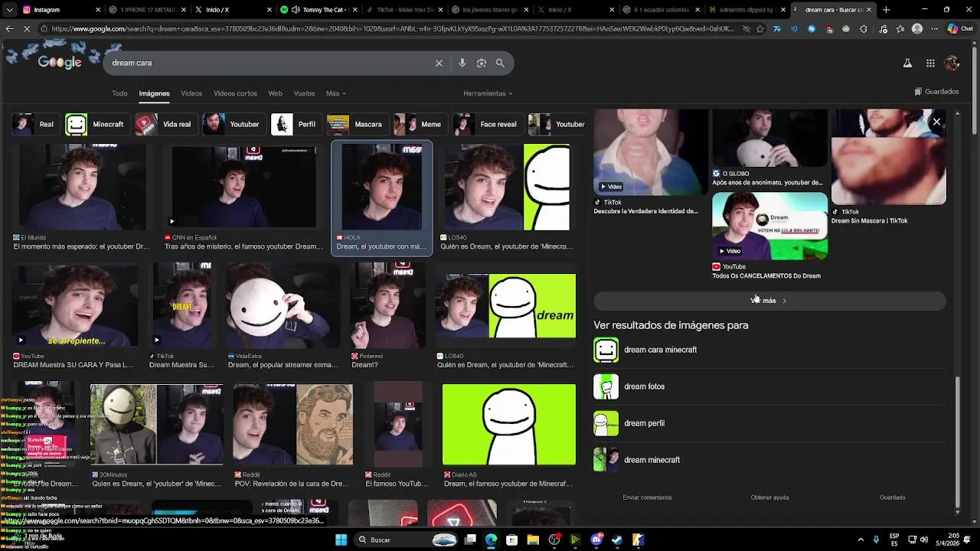The width and height of the screenshot is (980, 551).
Task: Filter images by Vida real chip
Action: (165, 124)
